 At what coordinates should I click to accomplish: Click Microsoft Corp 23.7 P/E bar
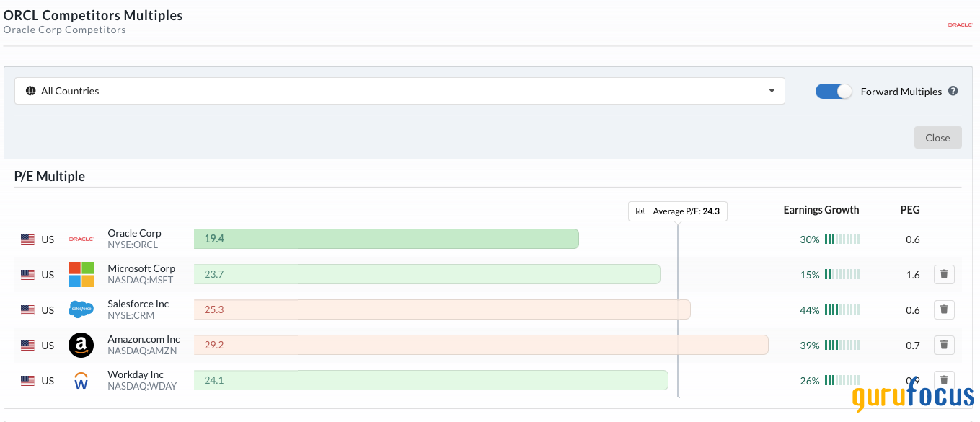point(427,274)
